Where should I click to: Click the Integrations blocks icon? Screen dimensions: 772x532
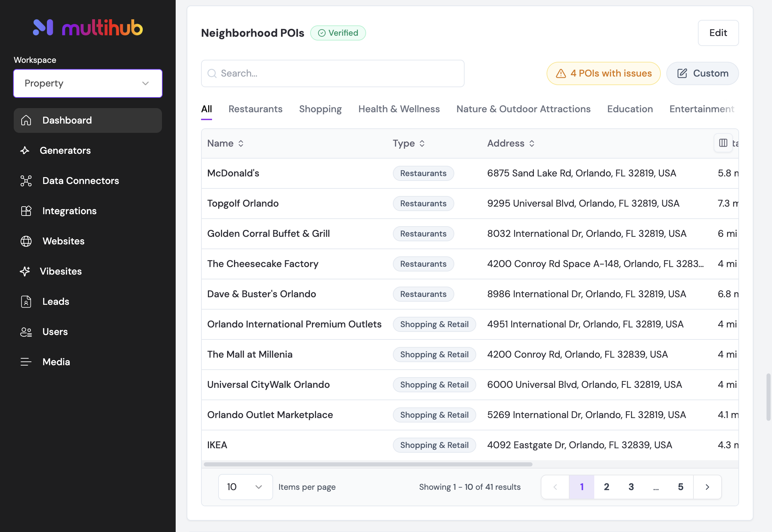[26, 211]
